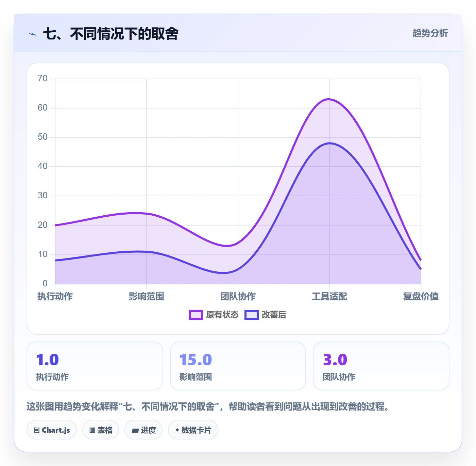Click the 50 y-axis tick label
Image resolution: width=476 pixels, height=466 pixels.
pos(42,137)
